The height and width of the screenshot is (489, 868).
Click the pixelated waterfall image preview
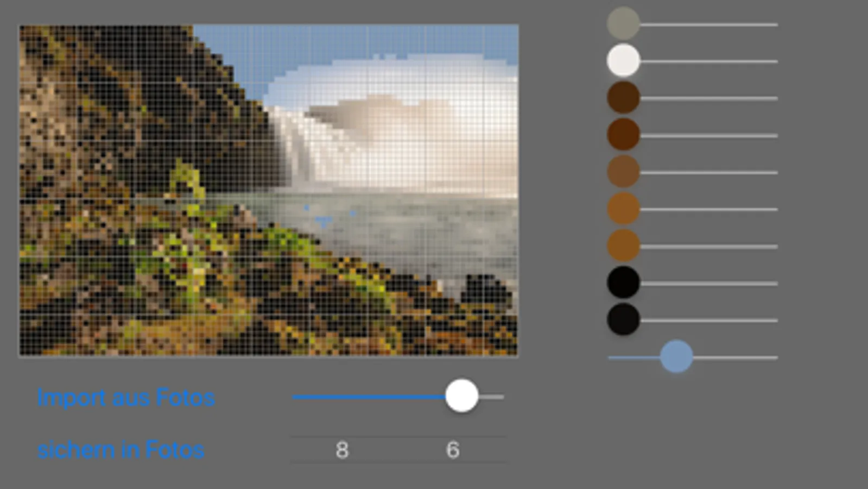[269, 190]
